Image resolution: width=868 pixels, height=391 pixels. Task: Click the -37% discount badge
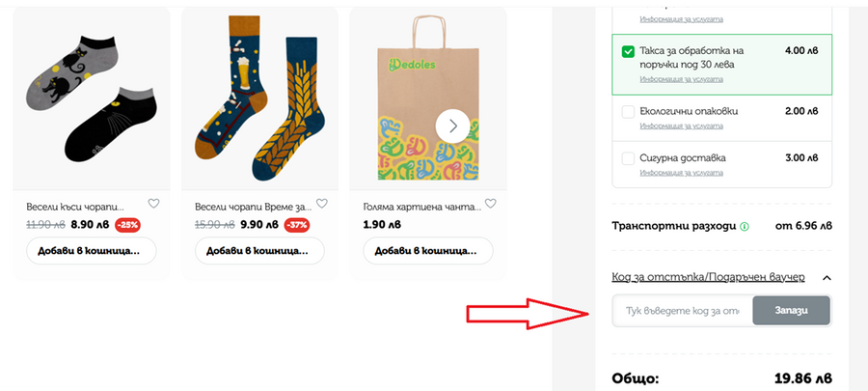296,225
